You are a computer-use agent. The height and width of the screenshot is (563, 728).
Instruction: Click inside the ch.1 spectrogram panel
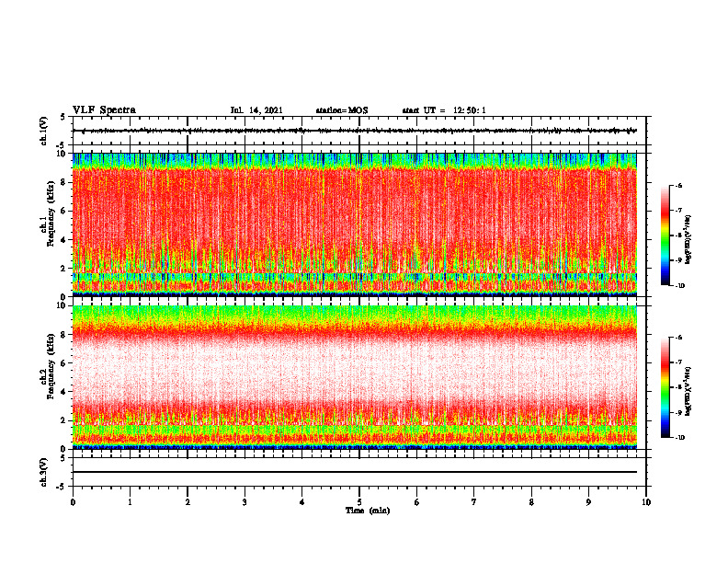355,224
